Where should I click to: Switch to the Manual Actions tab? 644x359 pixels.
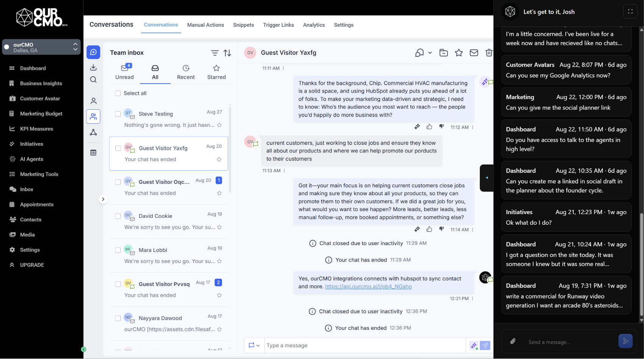coord(205,25)
